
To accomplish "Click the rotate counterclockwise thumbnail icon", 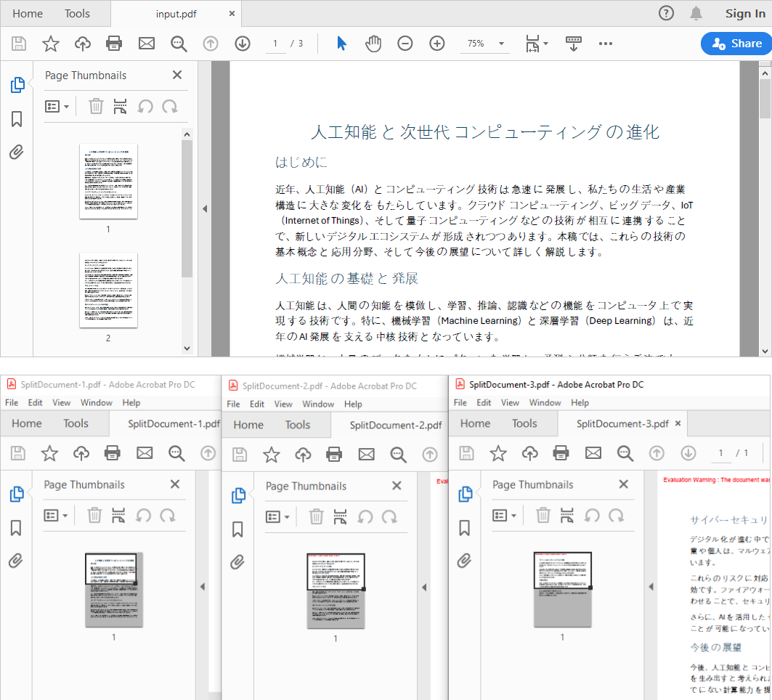I will pyautogui.click(x=145, y=106).
